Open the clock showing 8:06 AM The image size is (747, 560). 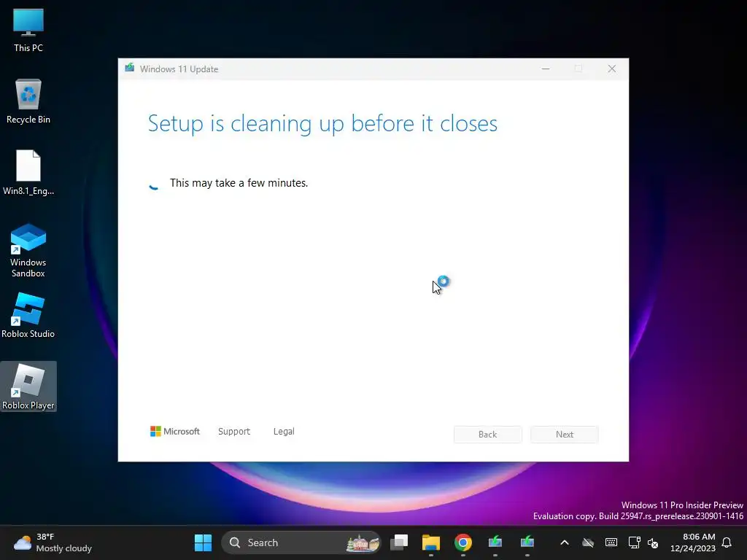(693, 542)
